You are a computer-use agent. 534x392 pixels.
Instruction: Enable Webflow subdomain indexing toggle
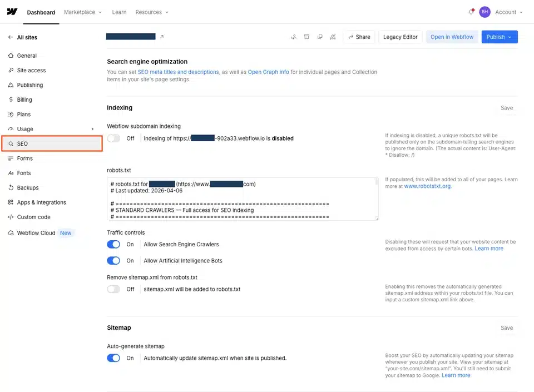[x=113, y=138]
